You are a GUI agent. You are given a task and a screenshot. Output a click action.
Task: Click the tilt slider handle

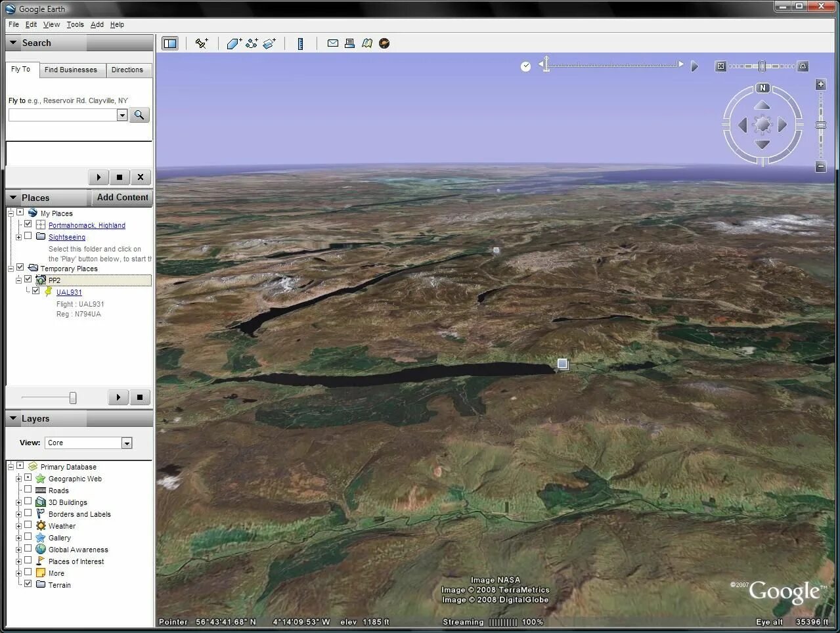click(762, 66)
